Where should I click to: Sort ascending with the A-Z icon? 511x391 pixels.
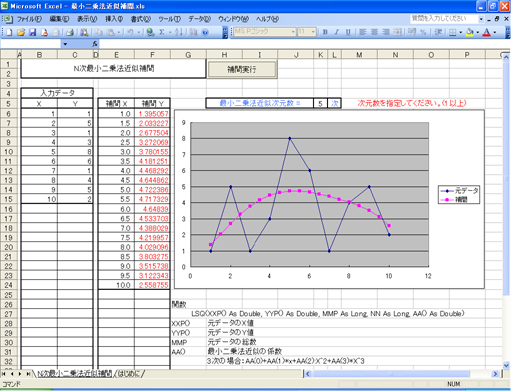coord(179,32)
